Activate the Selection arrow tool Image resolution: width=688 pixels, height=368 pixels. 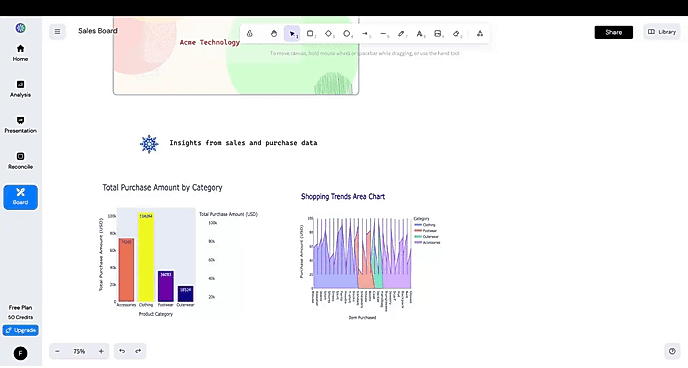(x=292, y=34)
